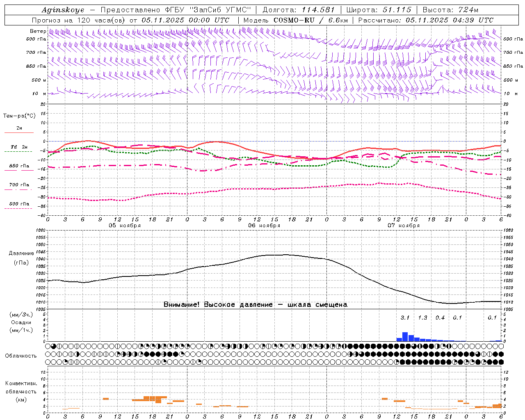525x420 pixels.
Task: Click the Давление pressure panel label
Action: (21, 253)
